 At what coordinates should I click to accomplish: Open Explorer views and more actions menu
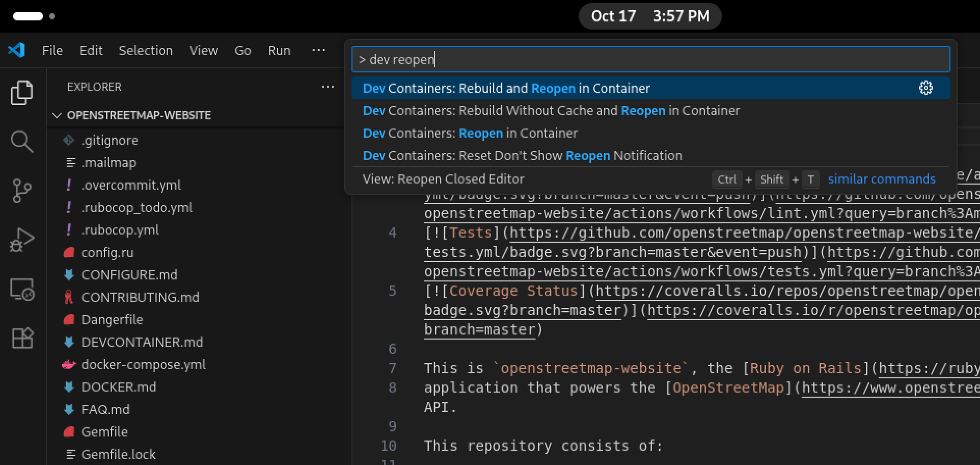point(328,87)
